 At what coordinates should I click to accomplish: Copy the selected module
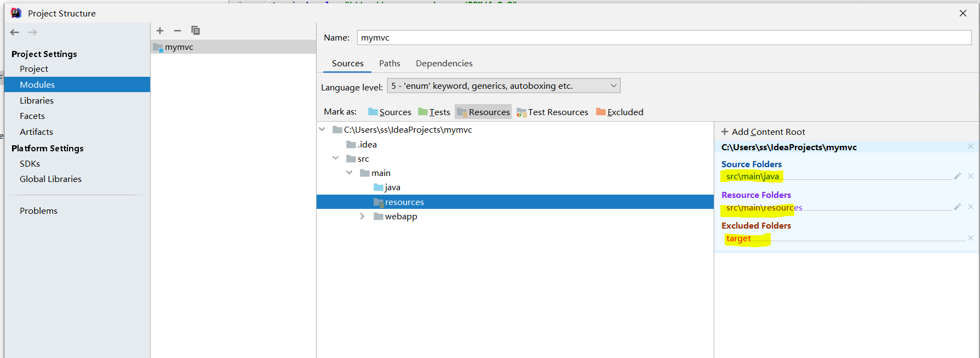196,31
